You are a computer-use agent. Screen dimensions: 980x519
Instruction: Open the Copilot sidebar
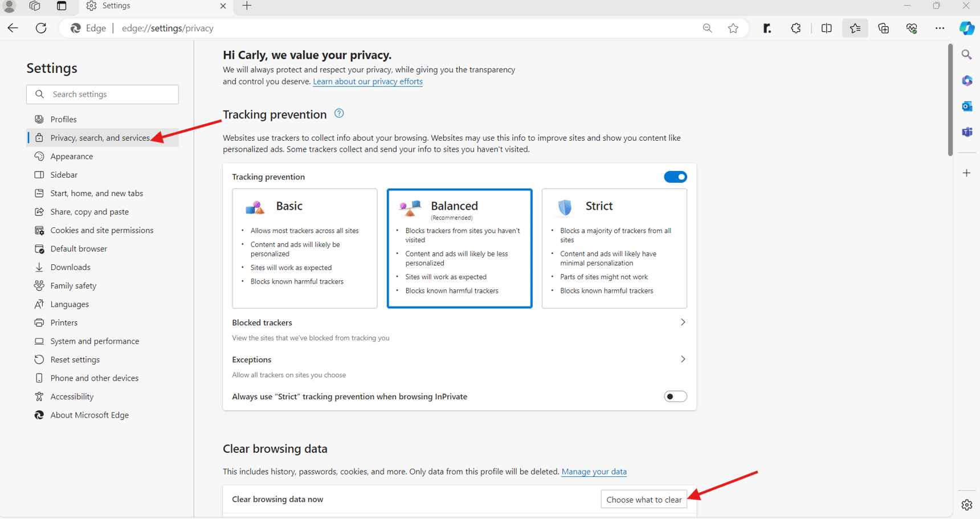coord(967,28)
